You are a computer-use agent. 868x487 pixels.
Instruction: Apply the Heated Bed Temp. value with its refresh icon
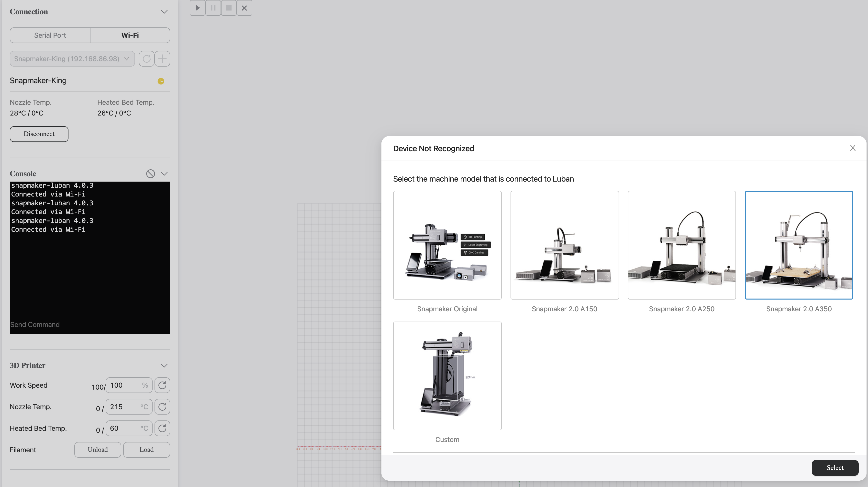[x=162, y=428]
